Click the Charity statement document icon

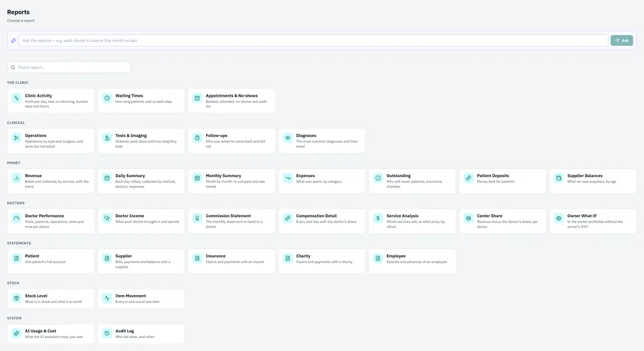[288, 258]
